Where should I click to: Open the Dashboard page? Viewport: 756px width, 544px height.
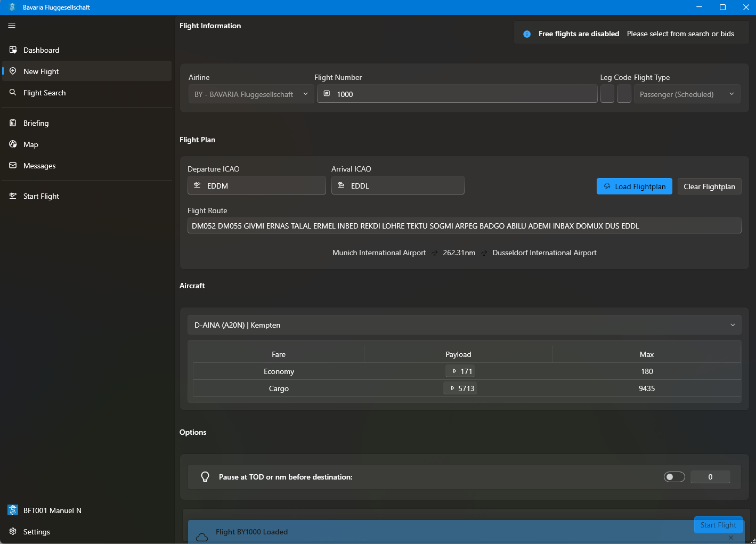pyautogui.click(x=87, y=50)
